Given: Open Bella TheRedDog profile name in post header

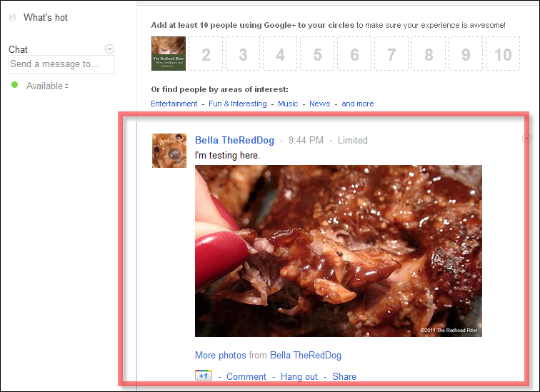Looking at the screenshot, I should point(235,140).
